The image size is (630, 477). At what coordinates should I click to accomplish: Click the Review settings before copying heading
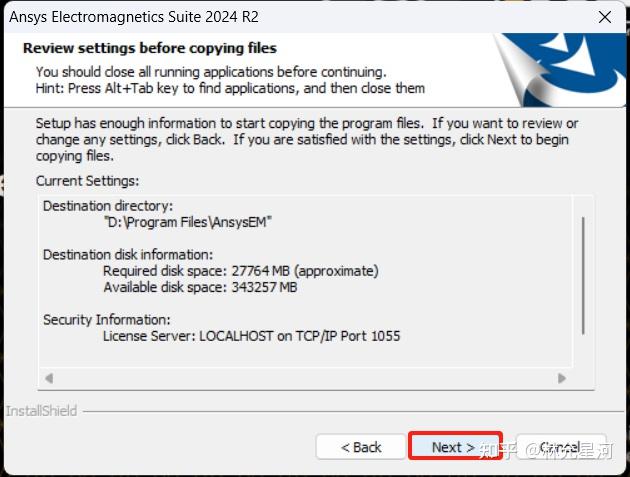(x=150, y=48)
